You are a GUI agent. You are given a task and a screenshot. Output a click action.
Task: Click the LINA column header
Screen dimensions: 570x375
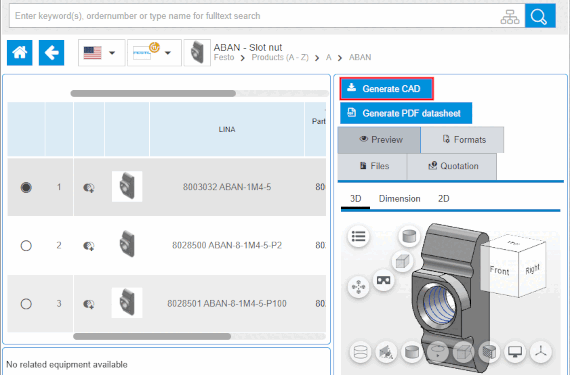pyautogui.click(x=227, y=129)
